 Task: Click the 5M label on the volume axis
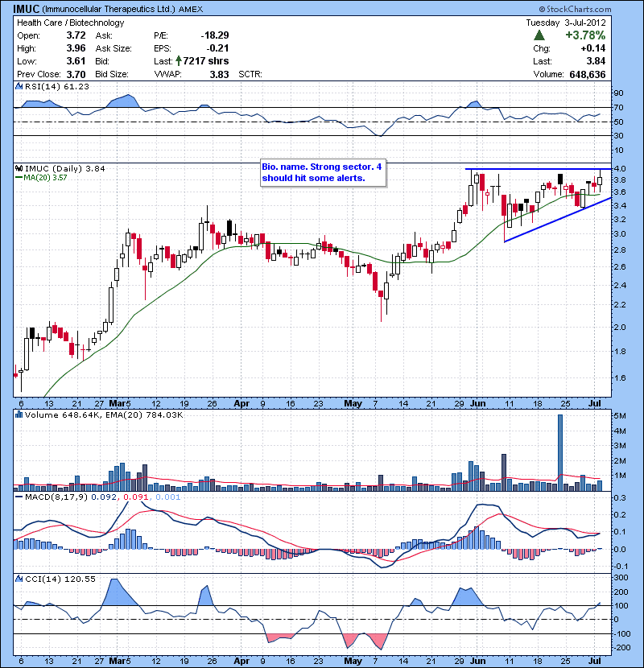coord(619,415)
